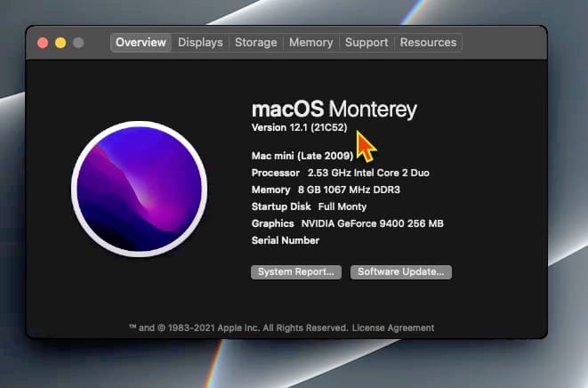Screen dimensions: 588x388
Task: Click the 8 GB 1067 MHz DDR3 value
Action: click(x=349, y=190)
